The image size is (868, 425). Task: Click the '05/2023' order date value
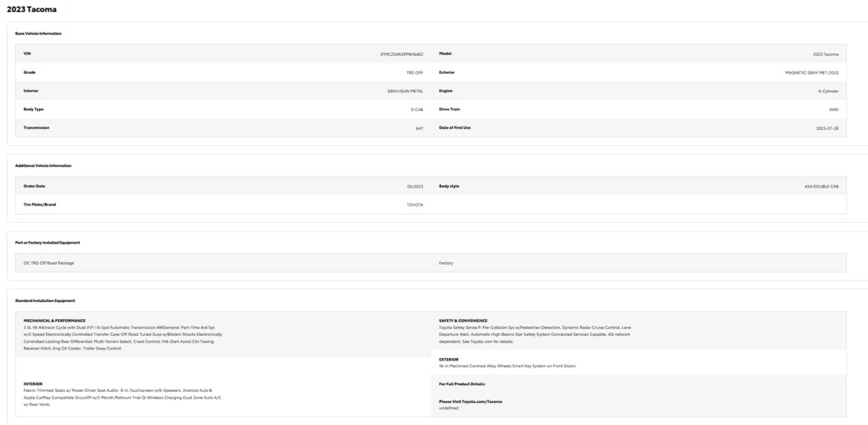click(x=415, y=187)
